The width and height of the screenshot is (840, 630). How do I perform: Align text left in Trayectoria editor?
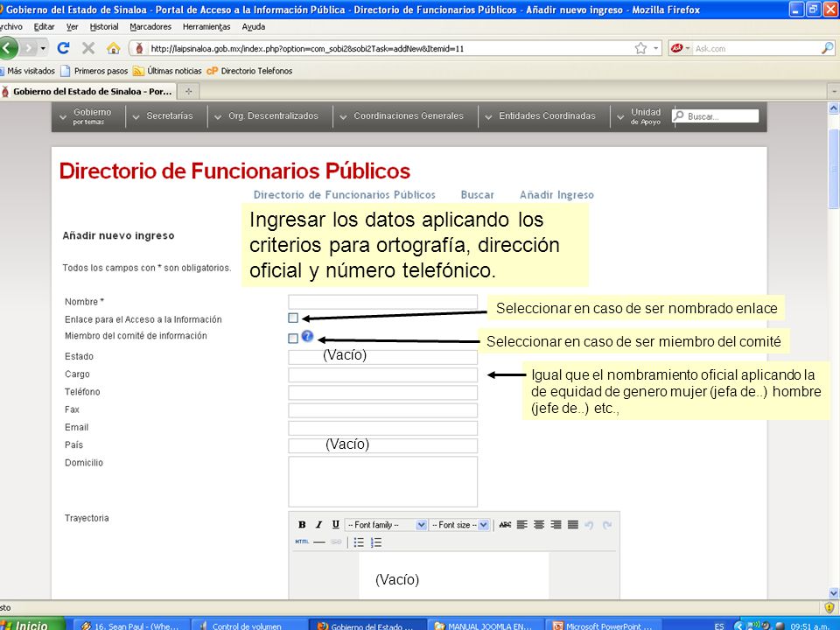[521, 525]
